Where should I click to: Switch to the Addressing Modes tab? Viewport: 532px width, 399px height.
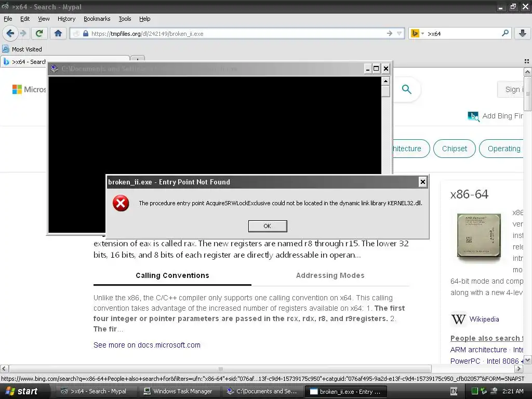(330, 275)
